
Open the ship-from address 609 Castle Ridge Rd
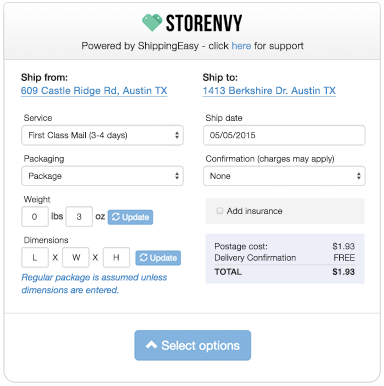tap(94, 91)
